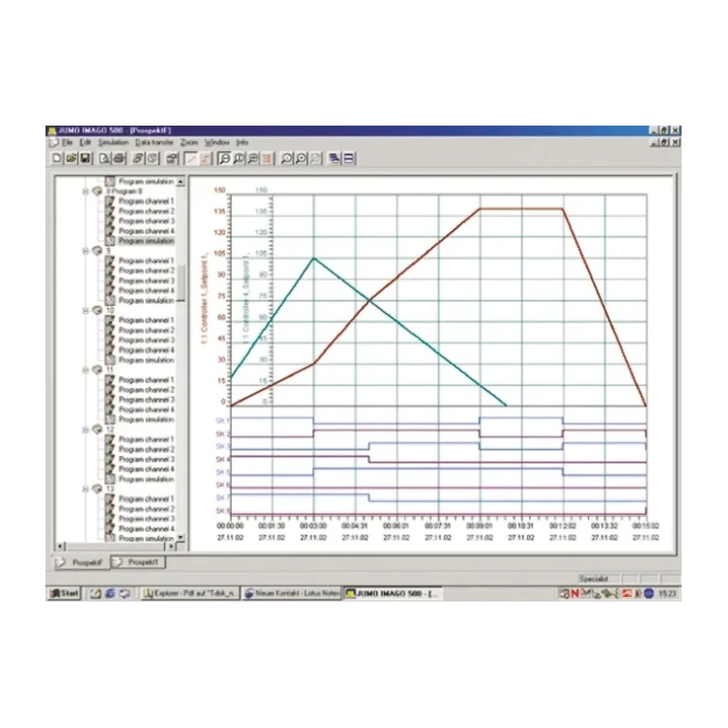
Task: Open the File menu
Action: [67, 143]
